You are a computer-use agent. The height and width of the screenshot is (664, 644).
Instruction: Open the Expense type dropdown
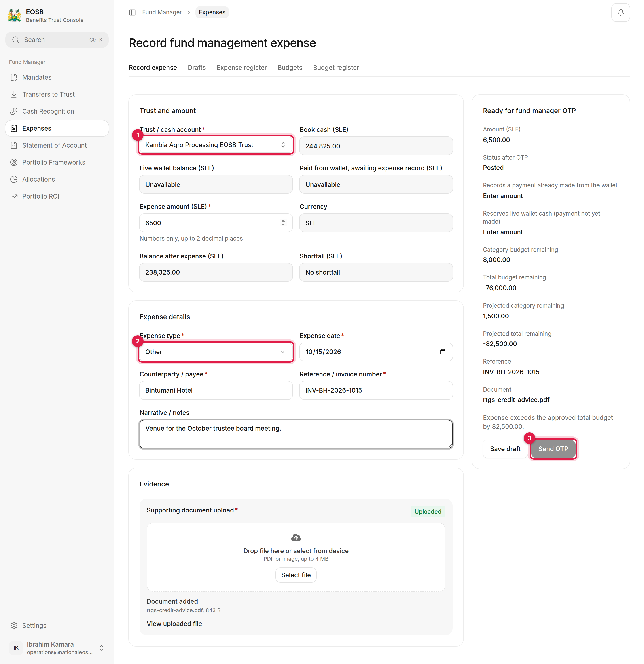216,352
